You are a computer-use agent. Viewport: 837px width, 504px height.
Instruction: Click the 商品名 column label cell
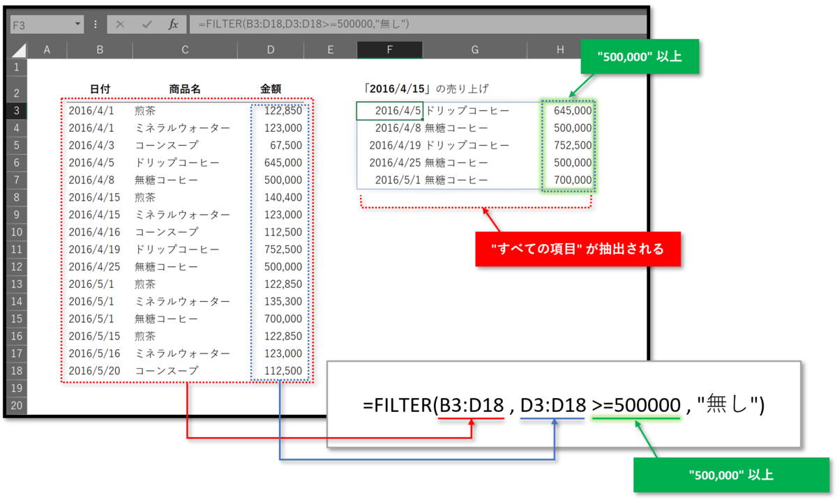click(x=185, y=89)
